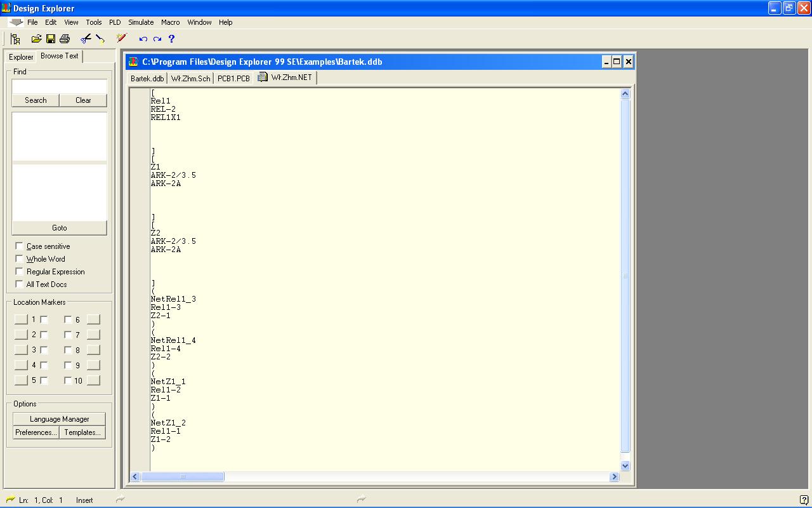Open the PLD menu

click(115, 22)
